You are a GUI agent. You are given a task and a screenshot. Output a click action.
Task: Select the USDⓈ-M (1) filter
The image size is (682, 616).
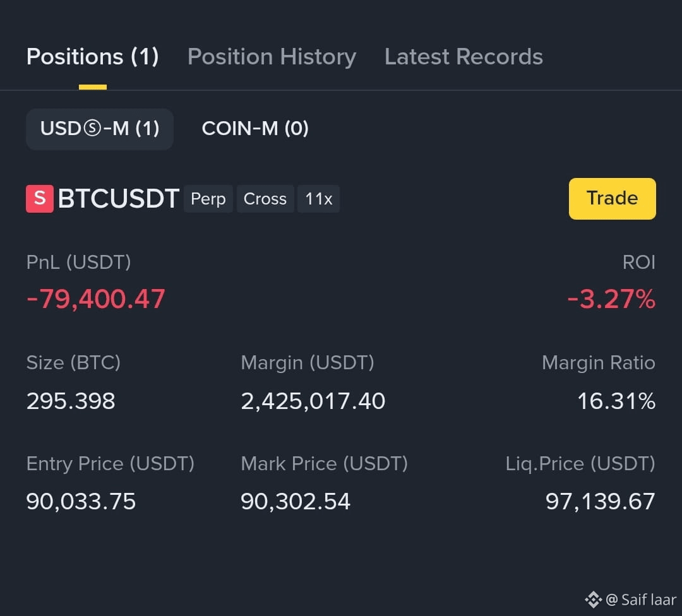tap(100, 129)
